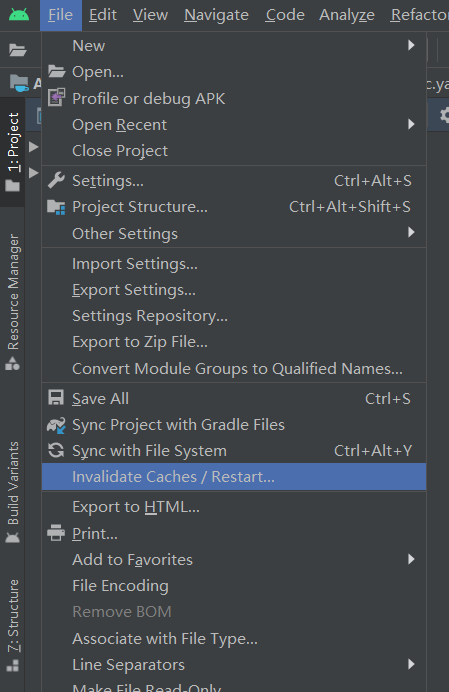Image resolution: width=449 pixels, height=692 pixels.
Task: Click the Project Structure folder icon
Action: tap(56, 207)
